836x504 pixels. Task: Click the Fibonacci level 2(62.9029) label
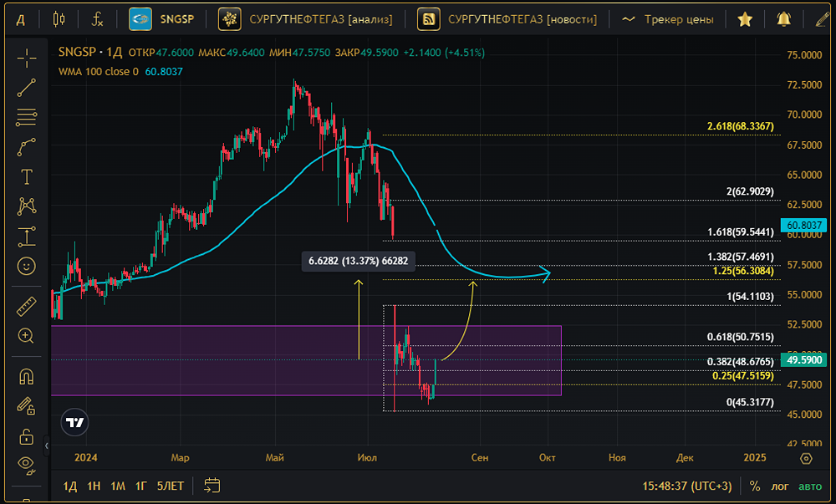750,191
